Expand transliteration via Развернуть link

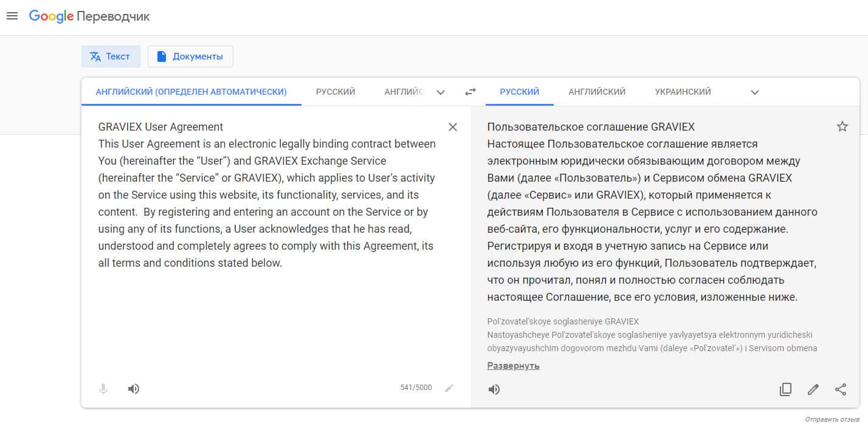(513, 366)
